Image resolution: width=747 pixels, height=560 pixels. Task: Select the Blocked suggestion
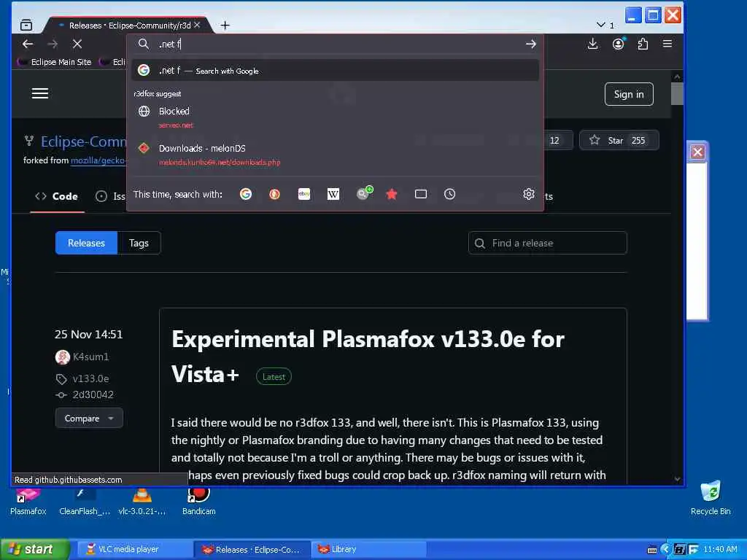pyautogui.click(x=335, y=117)
